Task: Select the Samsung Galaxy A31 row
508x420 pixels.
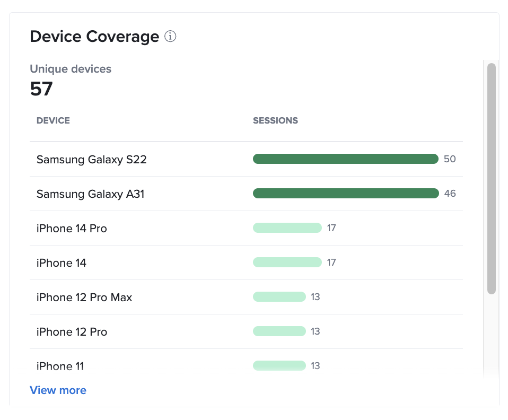Action: 90,194
